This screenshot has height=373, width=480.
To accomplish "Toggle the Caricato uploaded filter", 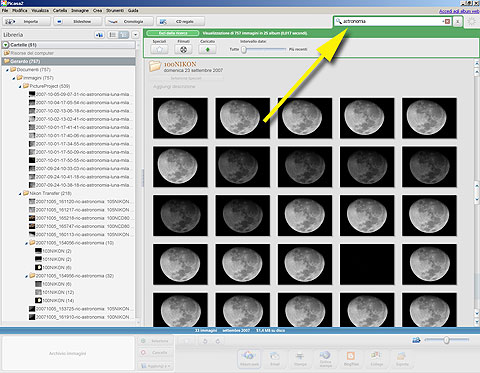I will (207, 49).
